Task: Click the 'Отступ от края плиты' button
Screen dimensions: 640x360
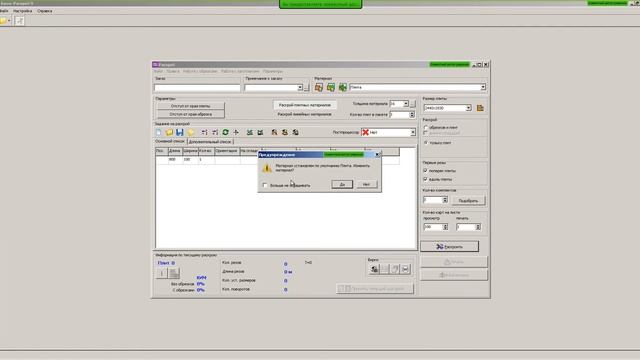Action: (191, 106)
